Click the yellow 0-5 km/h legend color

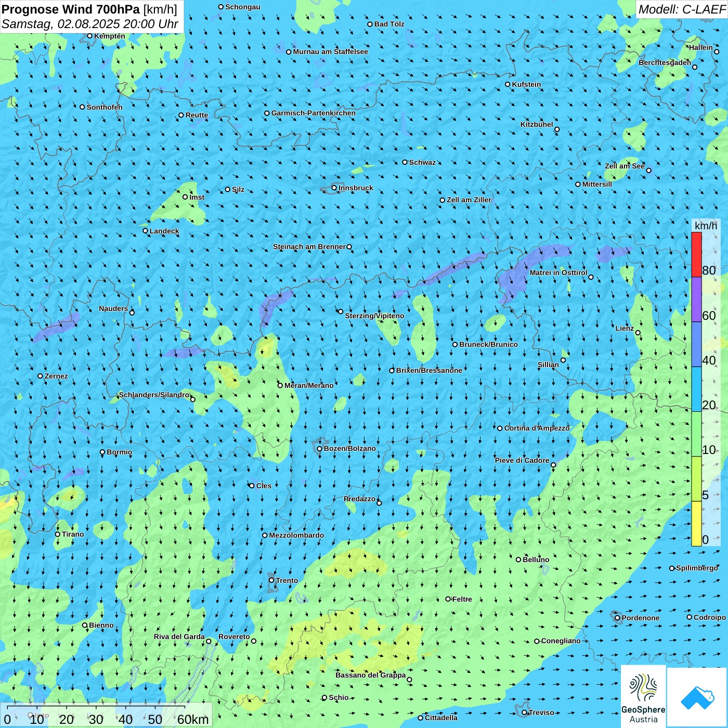click(696, 524)
